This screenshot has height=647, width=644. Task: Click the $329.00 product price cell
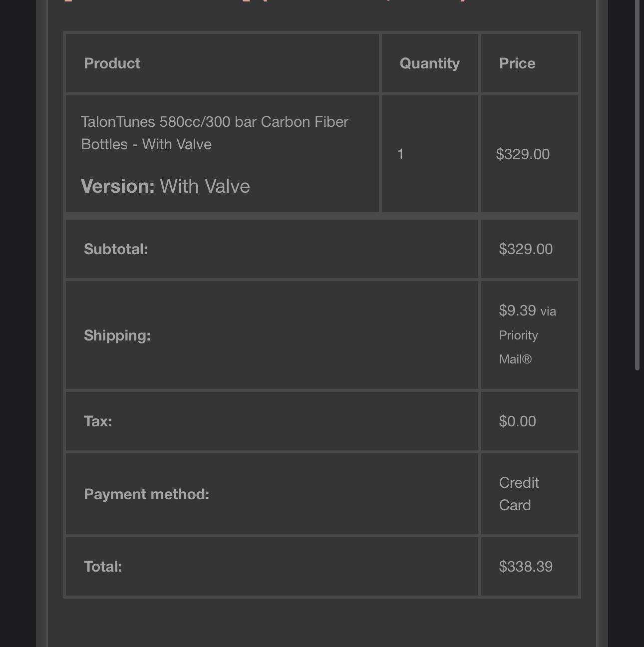click(x=529, y=154)
